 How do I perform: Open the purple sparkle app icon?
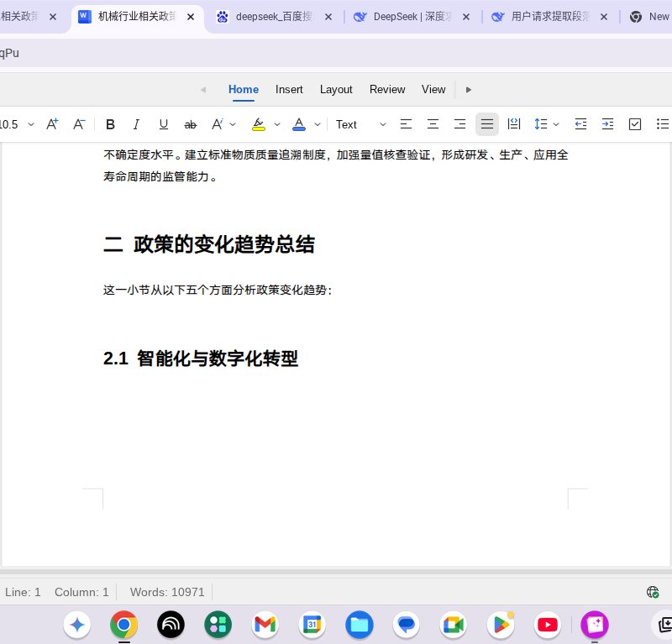click(595, 625)
